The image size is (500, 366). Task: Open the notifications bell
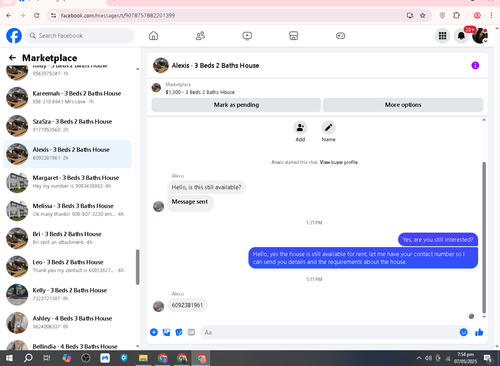click(x=461, y=36)
